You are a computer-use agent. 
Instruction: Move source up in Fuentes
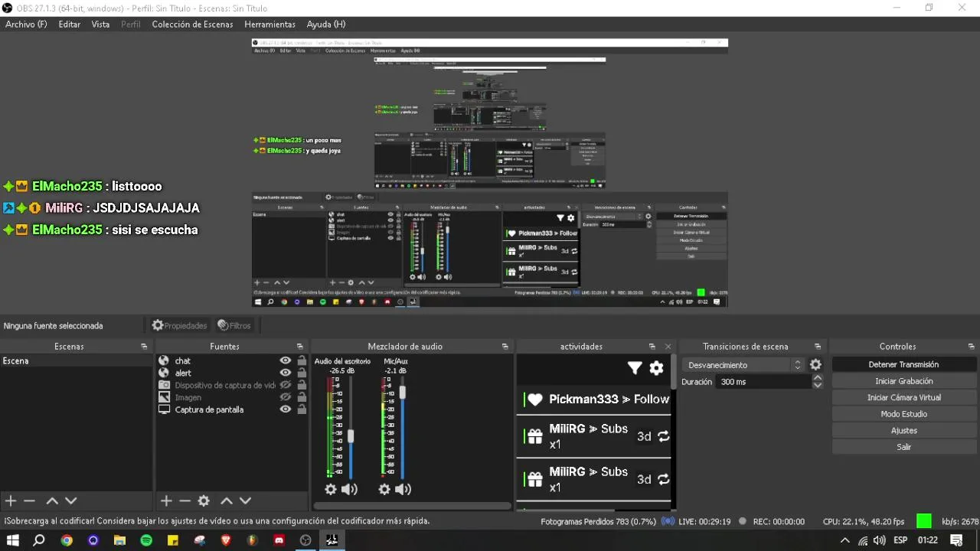pyautogui.click(x=227, y=500)
